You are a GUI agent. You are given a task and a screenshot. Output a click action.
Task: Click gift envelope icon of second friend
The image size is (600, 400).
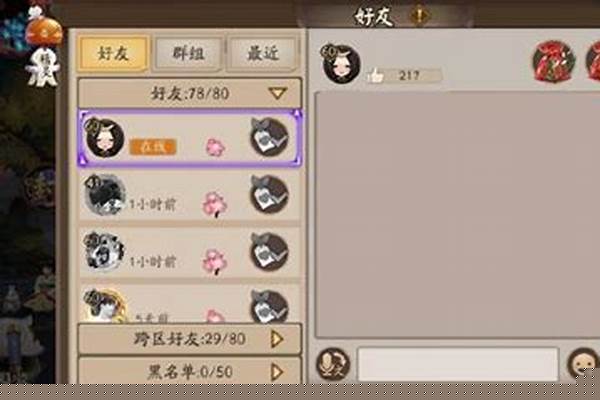coord(269,194)
